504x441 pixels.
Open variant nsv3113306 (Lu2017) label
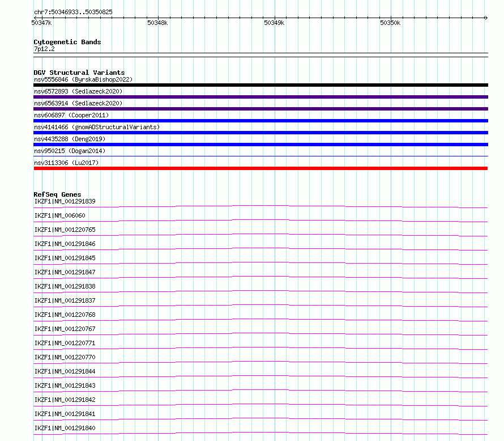tap(66, 163)
